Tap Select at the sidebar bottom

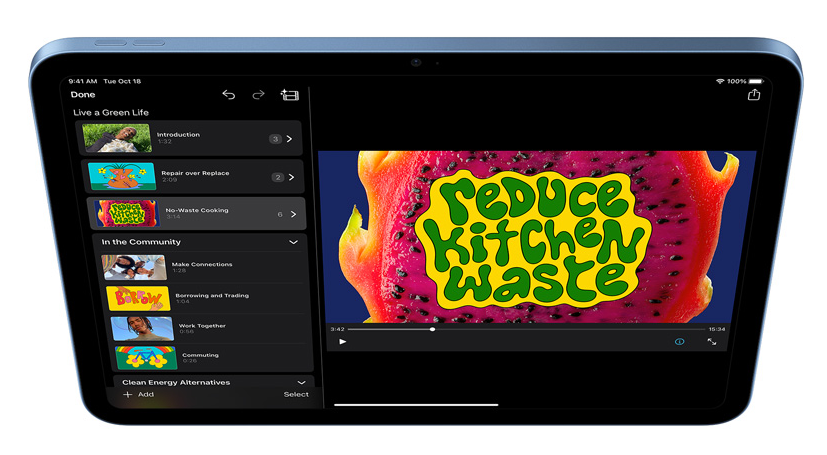pyautogui.click(x=296, y=394)
